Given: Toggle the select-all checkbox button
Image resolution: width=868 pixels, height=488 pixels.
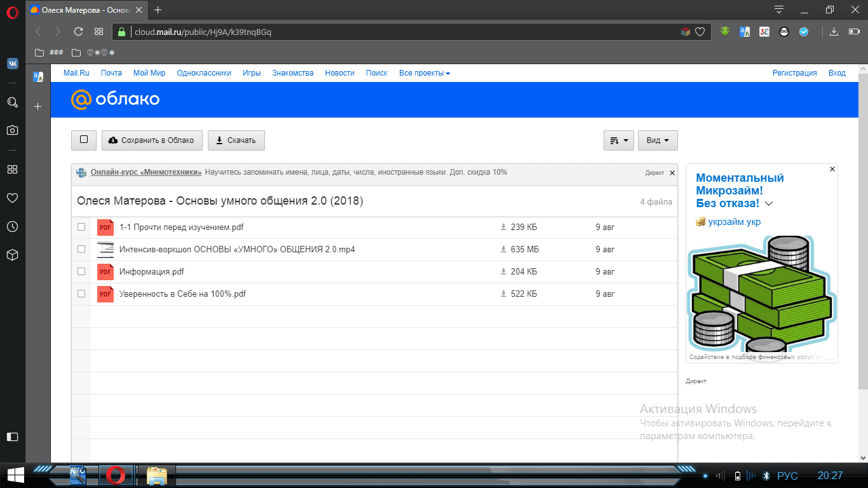Looking at the screenshot, I should click(84, 140).
